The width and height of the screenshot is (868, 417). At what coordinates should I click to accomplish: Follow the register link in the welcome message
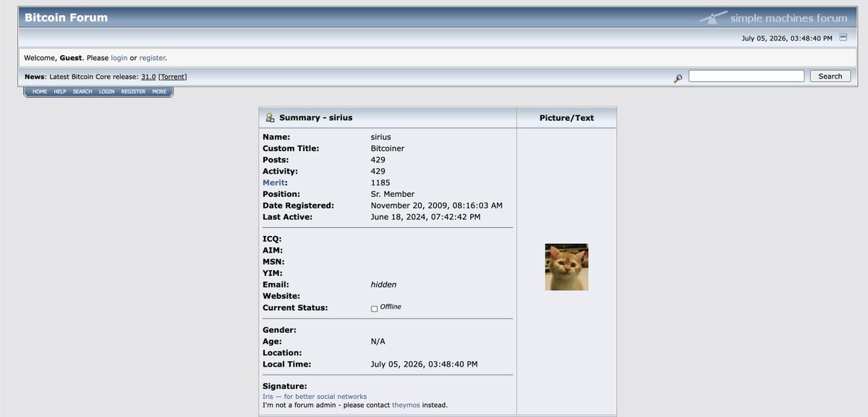coord(152,58)
